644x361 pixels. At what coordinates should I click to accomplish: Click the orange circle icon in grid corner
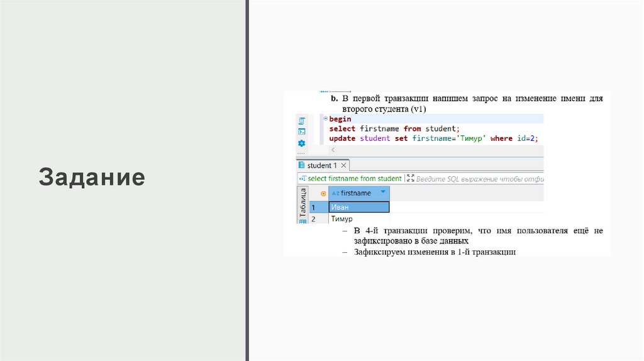coord(323,194)
